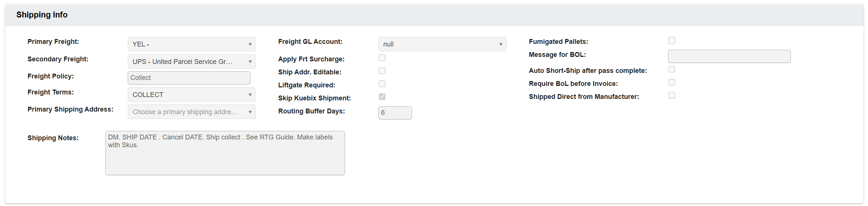Enable the Fumigated Pallets checkbox

coord(672,41)
